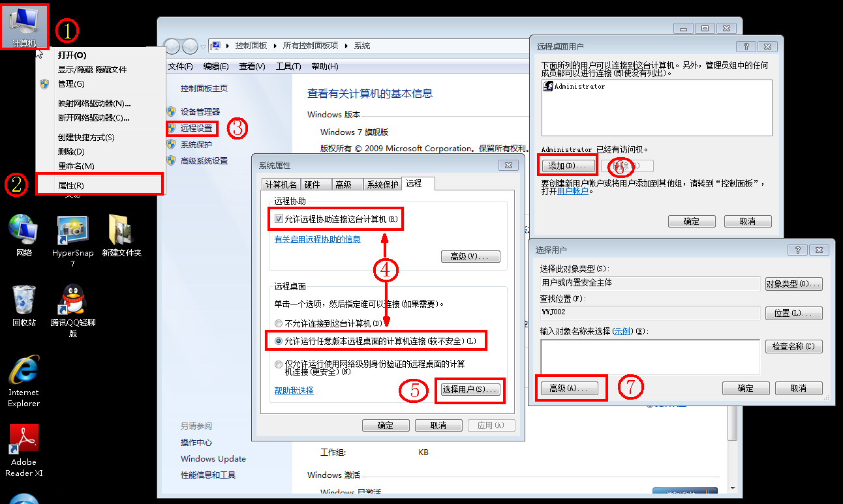The image size is (843, 504).
Task: Switch to the 高级 tab
Action: pyautogui.click(x=347, y=185)
